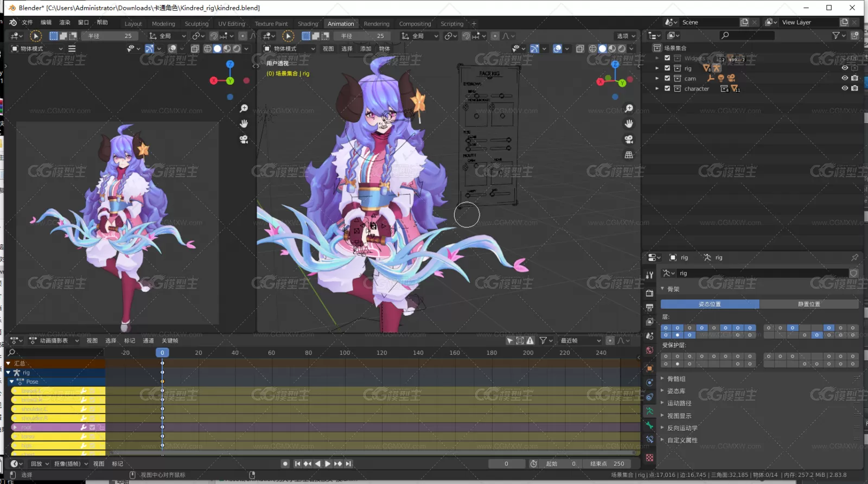Jump to the start frame
868x484 pixels.
pos(297,464)
